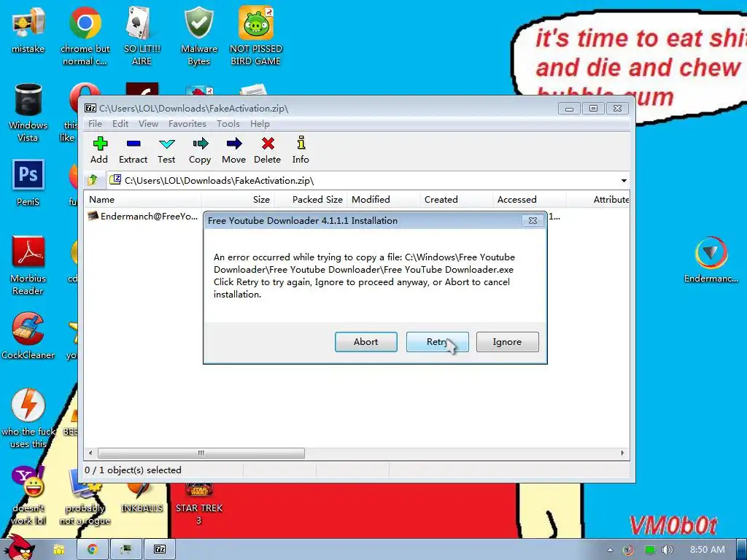Show hidden tray icons arrow
Screen dimensions: 747x560
[611, 550]
